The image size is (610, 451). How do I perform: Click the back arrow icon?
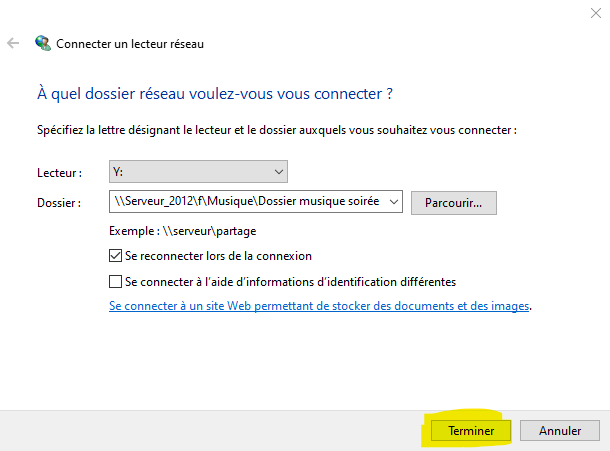click(13, 43)
